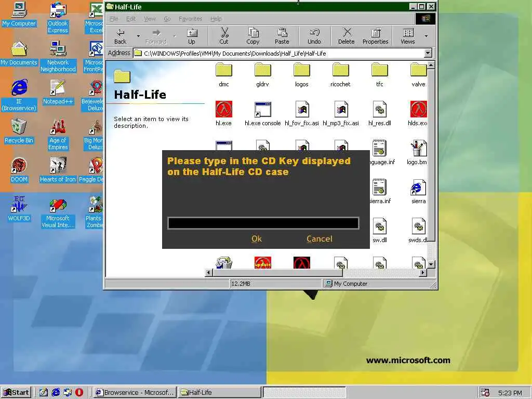The height and width of the screenshot is (399, 532).
Task: Select the ricochet folder
Action: tap(340, 75)
